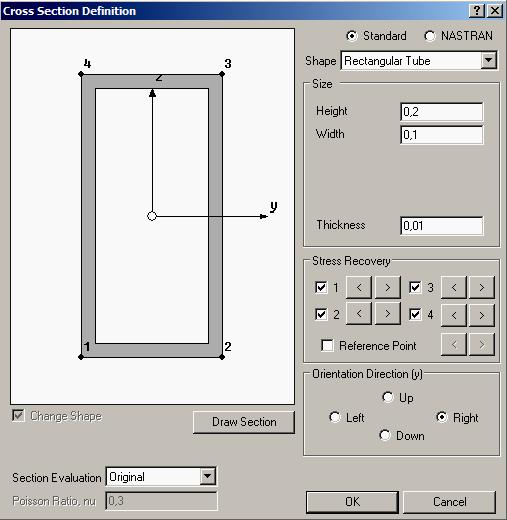Click corner point 2 in section preview
Image resolution: width=507 pixels, height=520 pixels.
click(x=222, y=357)
